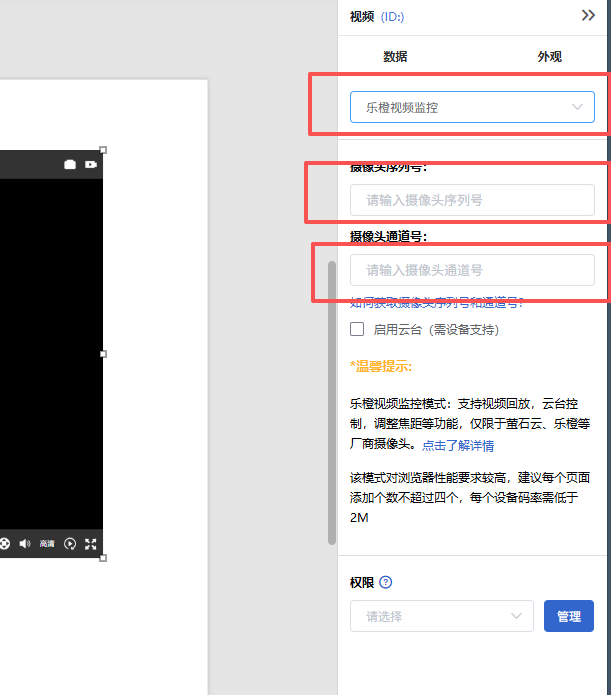Click the 权限 section label
The height and width of the screenshot is (695, 611).
coord(362,582)
